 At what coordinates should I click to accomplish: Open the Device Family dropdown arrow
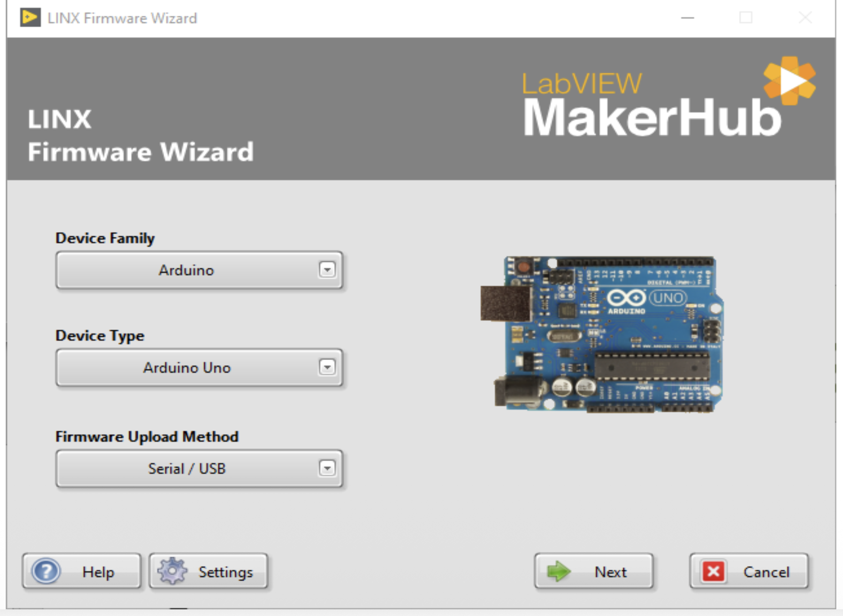[327, 270]
